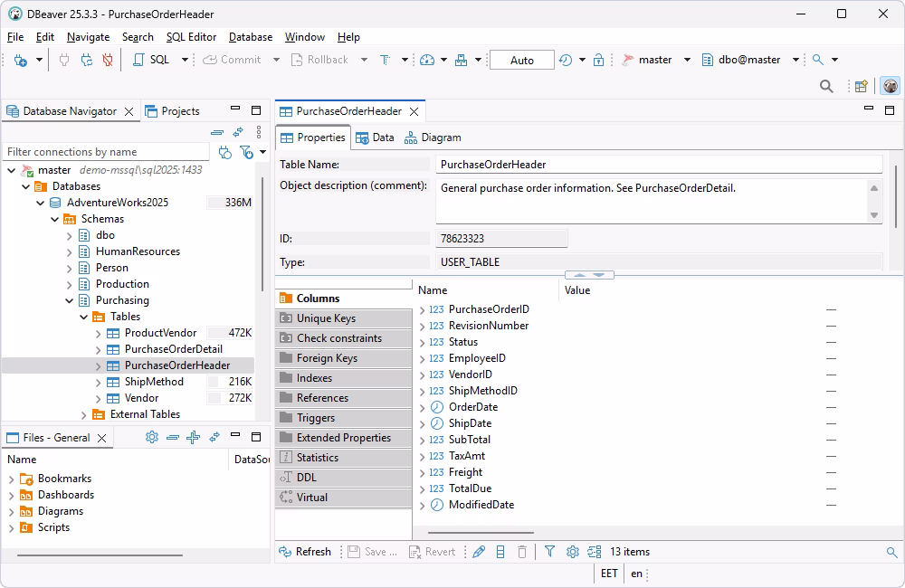Expand the dbo schema node

click(x=70, y=235)
